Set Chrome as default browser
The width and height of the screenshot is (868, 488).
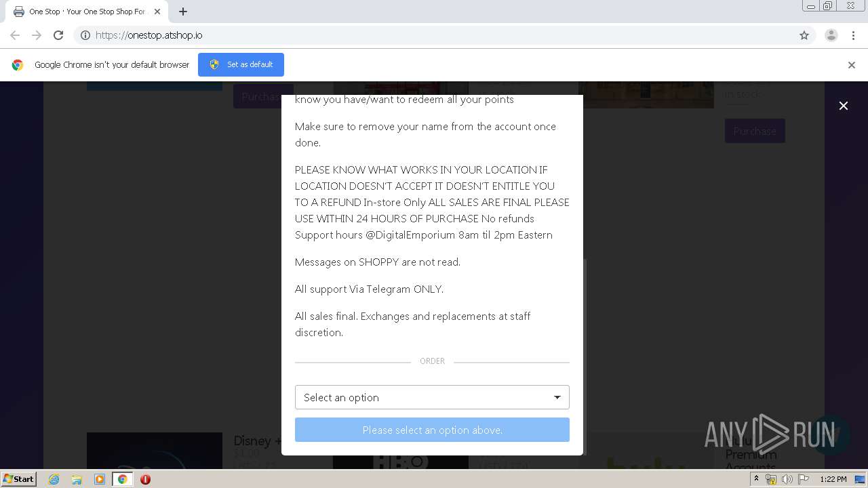click(x=241, y=64)
